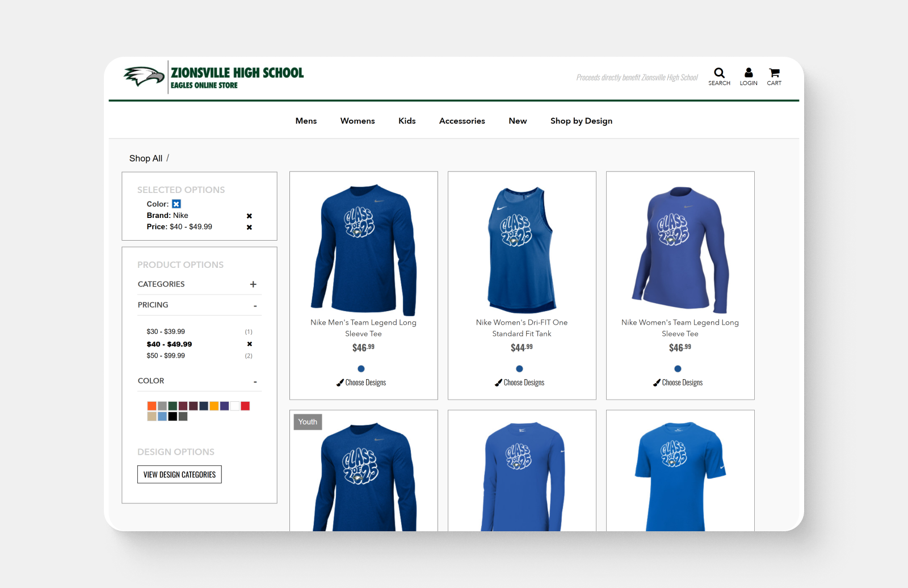908x588 pixels.
Task: Click the Login person icon
Action: [x=749, y=73]
